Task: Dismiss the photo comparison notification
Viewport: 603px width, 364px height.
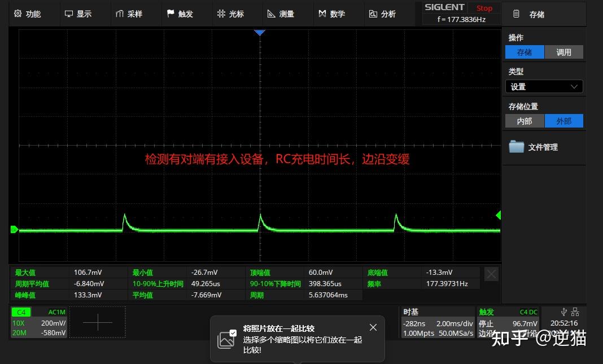Action: point(373,327)
